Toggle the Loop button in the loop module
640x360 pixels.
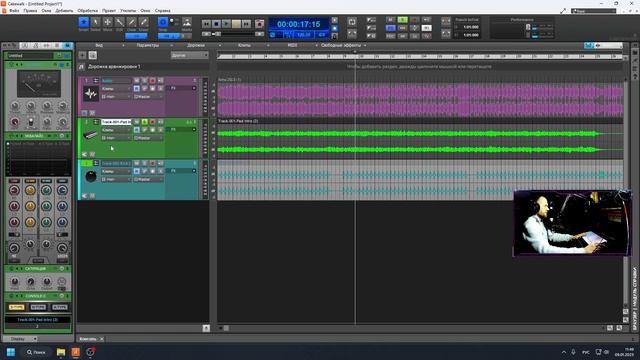point(353,21)
